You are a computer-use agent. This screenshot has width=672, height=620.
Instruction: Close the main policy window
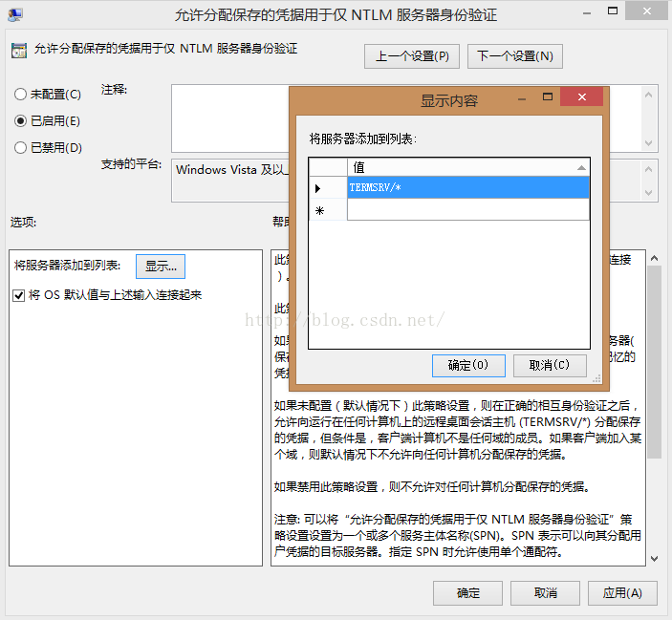point(647,11)
